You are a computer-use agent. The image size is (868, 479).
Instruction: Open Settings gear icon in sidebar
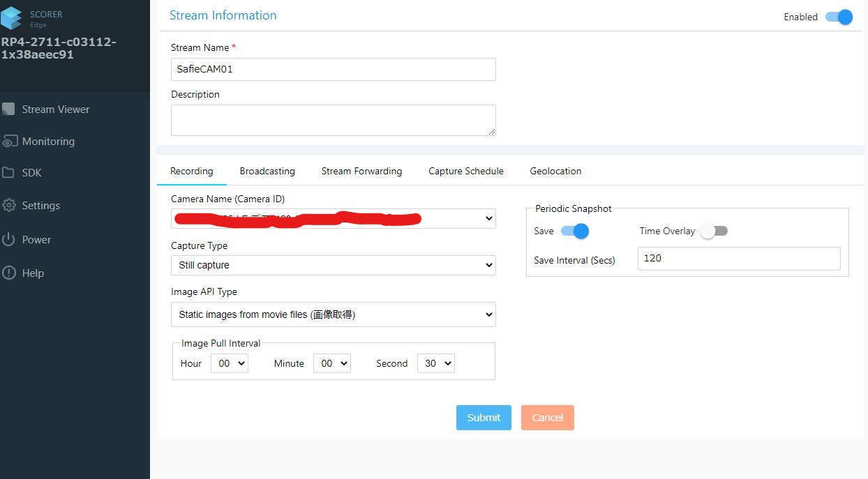(9, 206)
